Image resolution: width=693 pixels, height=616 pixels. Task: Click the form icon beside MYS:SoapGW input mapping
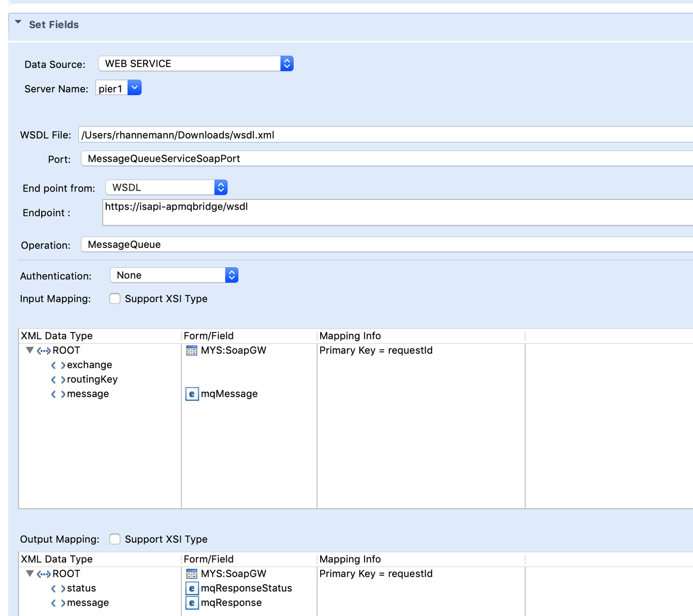click(191, 350)
